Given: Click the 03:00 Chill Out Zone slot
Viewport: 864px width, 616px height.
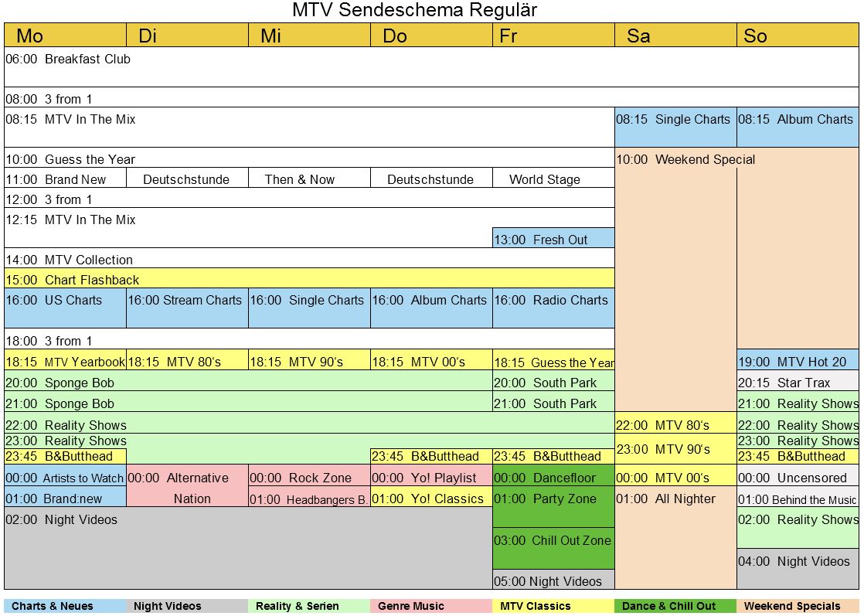Looking at the screenshot, I should point(554,548).
